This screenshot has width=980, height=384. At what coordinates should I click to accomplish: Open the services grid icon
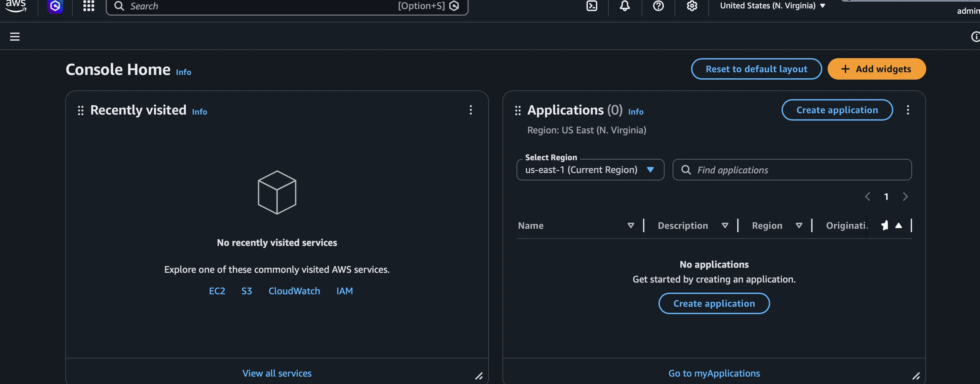point(88,6)
